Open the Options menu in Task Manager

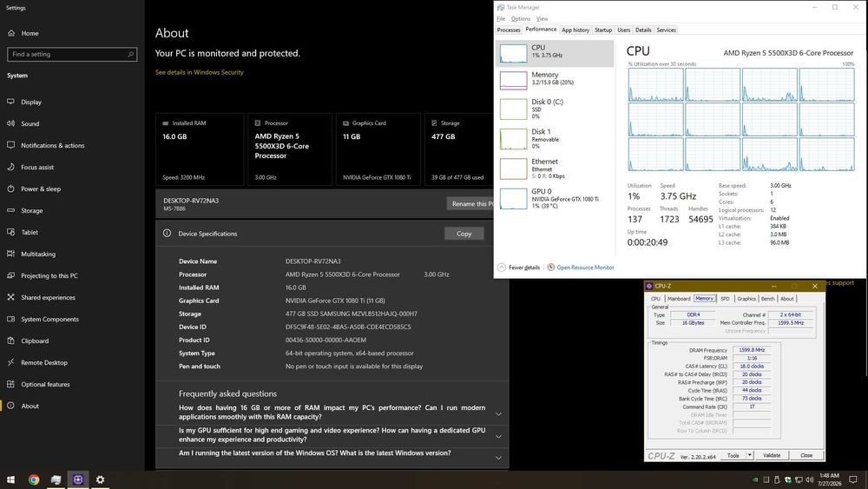coord(520,19)
